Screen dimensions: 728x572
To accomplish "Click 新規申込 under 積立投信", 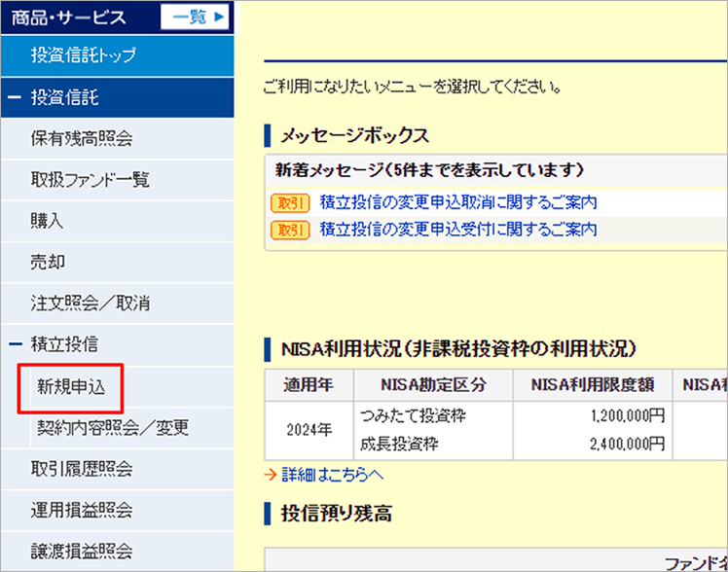I will 70,387.
